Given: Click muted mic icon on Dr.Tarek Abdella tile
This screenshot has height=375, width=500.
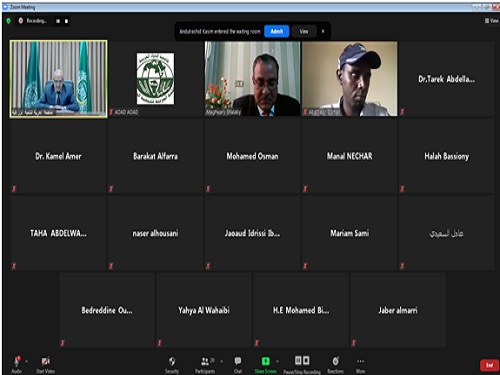Looking at the screenshot, I should point(402,112).
